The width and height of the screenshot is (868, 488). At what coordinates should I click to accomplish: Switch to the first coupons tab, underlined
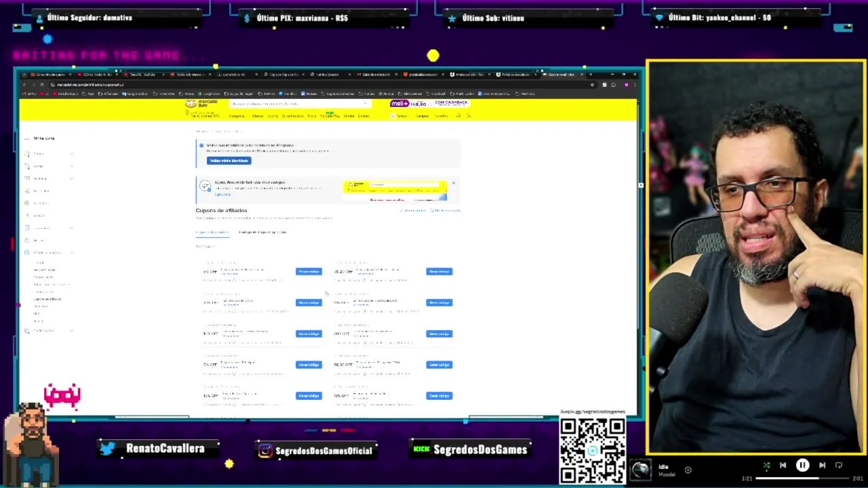coord(212,232)
